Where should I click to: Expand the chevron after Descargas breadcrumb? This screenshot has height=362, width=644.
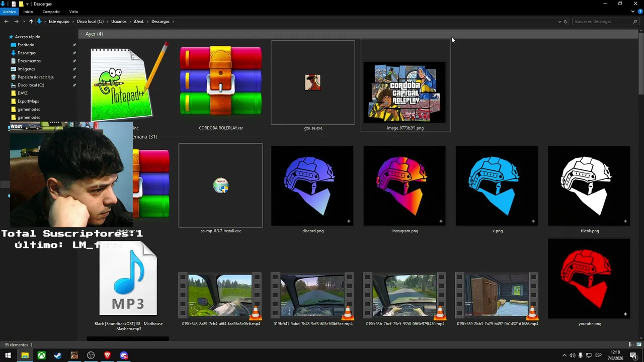[x=174, y=22]
